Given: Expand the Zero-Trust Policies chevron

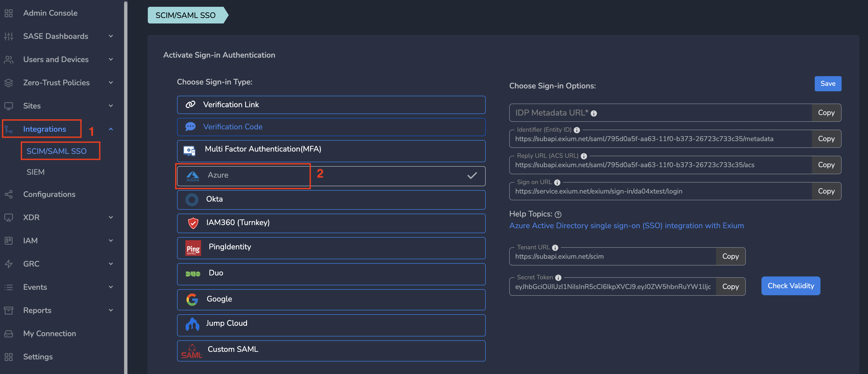Looking at the screenshot, I should tap(110, 82).
